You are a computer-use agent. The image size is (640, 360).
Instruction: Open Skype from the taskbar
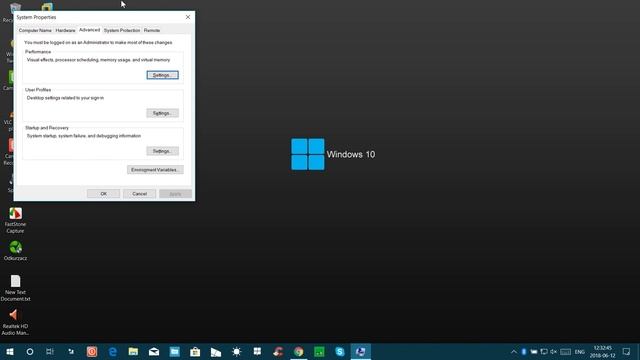(340, 351)
